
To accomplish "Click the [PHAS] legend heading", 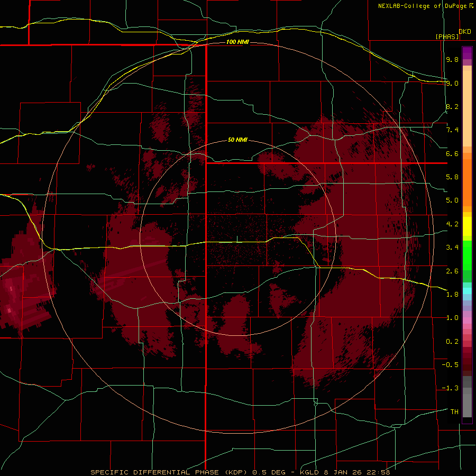I will pyautogui.click(x=447, y=36).
